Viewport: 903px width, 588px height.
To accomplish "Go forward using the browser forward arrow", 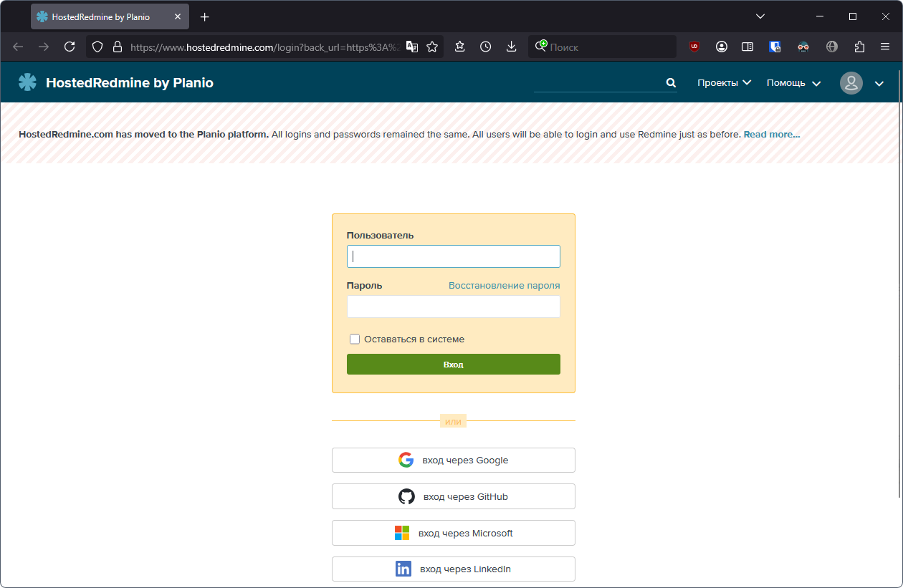I will pos(44,47).
